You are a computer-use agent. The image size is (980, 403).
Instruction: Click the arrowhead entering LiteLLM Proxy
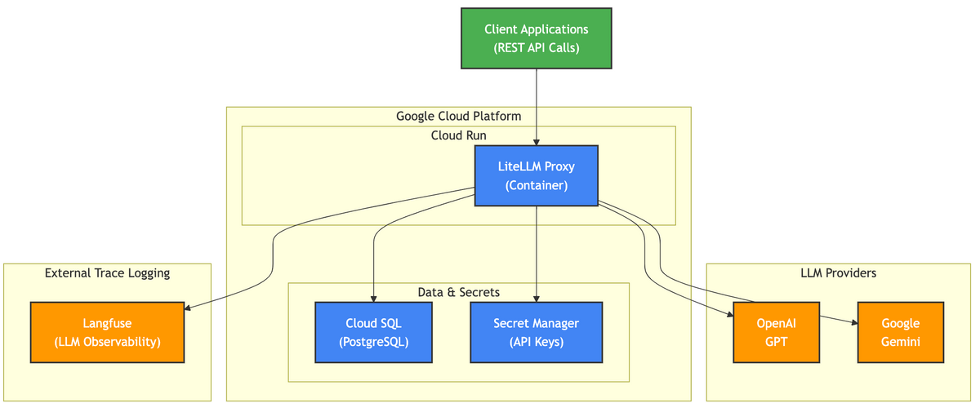click(536, 141)
